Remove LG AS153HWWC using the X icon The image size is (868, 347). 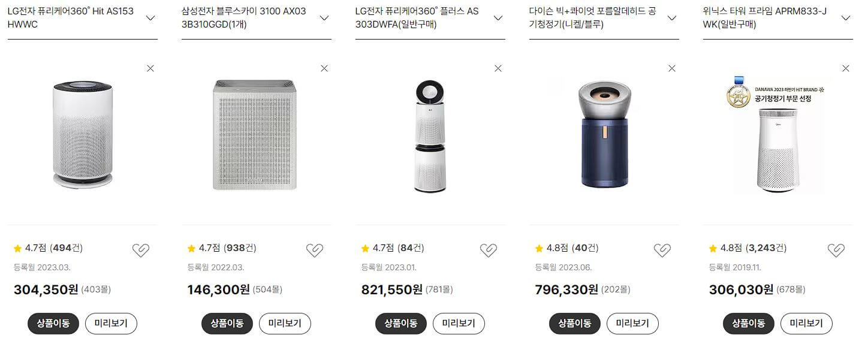click(150, 68)
